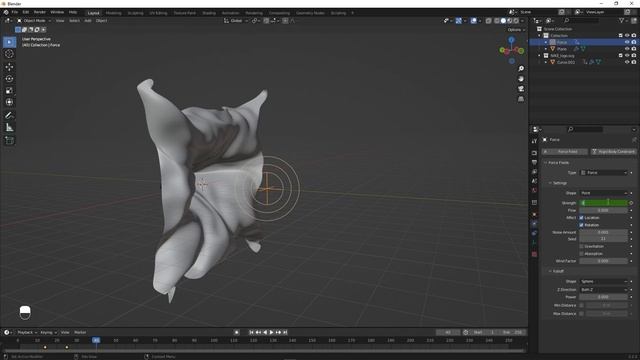
Task: Open the Object Constraints properties tab icon
Action: pos(534,233)
